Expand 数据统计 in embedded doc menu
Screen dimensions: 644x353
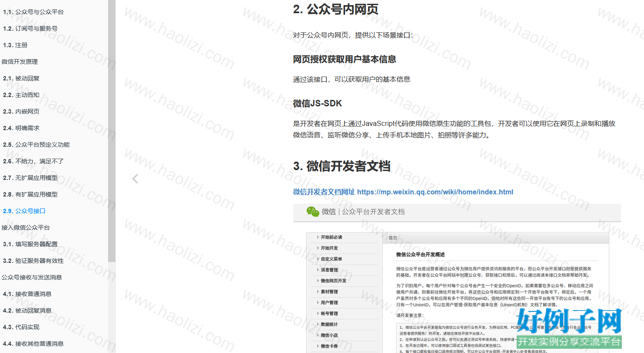tap(329, 325)
